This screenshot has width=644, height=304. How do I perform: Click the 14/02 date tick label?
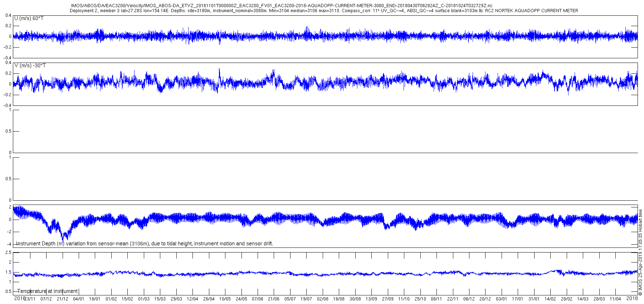pos(550,299)
